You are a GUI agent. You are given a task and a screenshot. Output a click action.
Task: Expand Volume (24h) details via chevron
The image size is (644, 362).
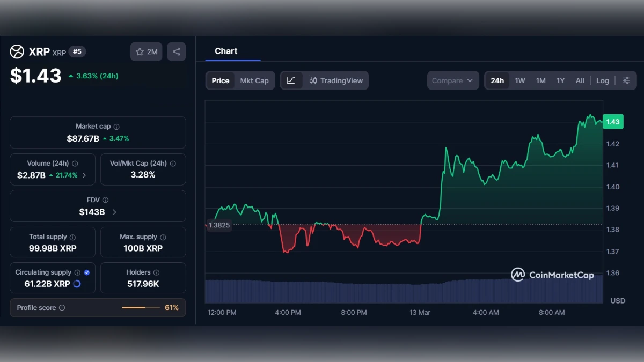84,175
